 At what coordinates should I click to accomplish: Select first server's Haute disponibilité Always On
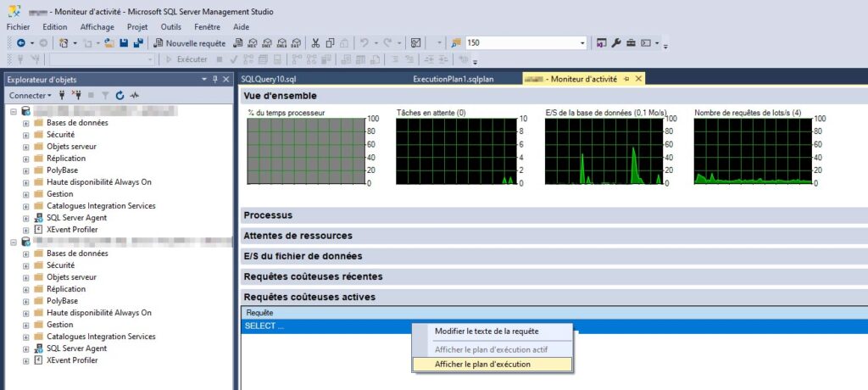(99, 182)
